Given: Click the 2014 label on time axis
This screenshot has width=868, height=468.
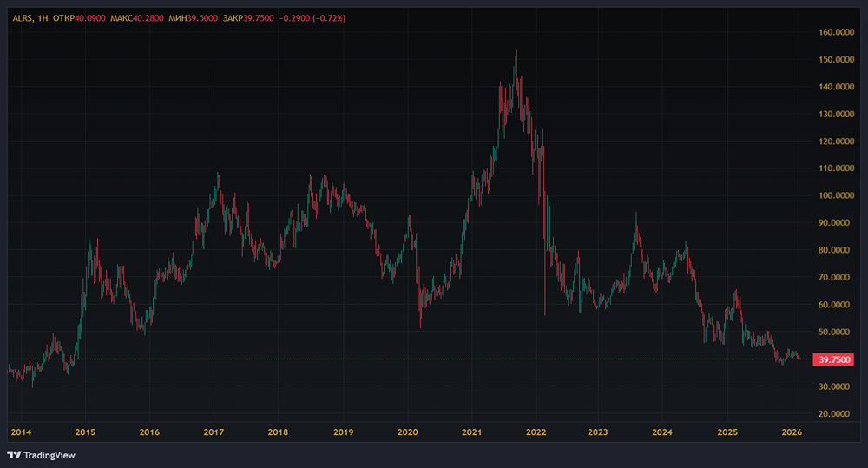Looking at the screenshot, I should pyautogui.click(x=21, y=432).
